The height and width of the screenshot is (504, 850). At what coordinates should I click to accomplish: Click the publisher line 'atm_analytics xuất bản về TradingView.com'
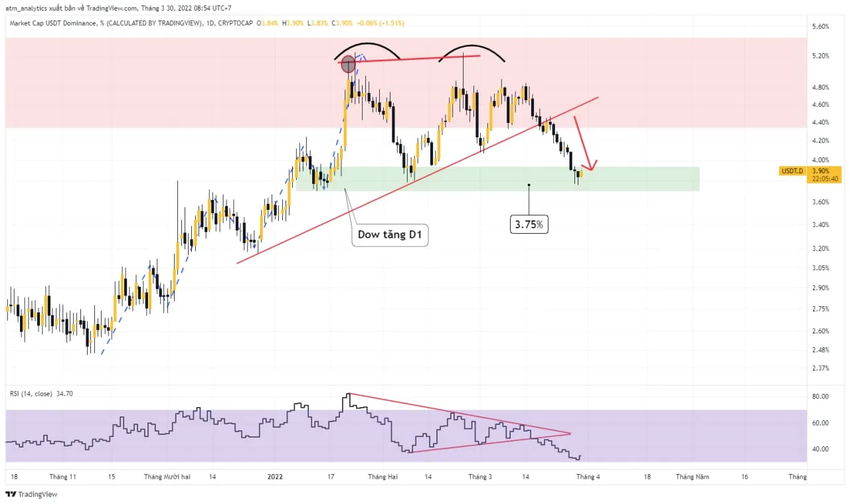click(72, 8)
